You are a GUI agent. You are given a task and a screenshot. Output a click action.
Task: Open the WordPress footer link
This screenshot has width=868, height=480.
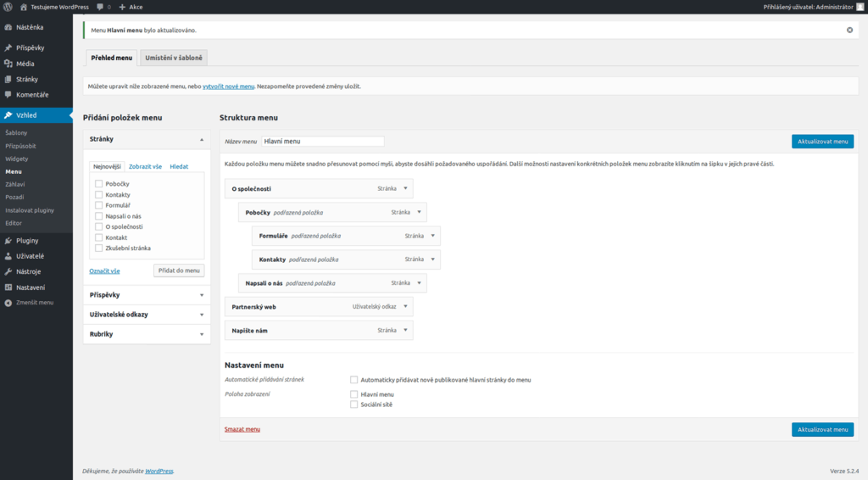coord(159,472)
